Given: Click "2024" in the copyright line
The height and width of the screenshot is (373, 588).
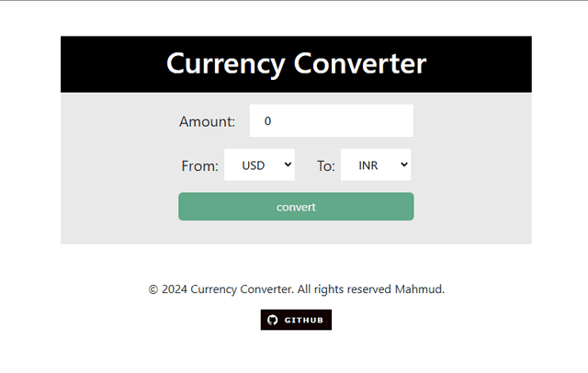Looking at the screenshot, I should 175,289.
